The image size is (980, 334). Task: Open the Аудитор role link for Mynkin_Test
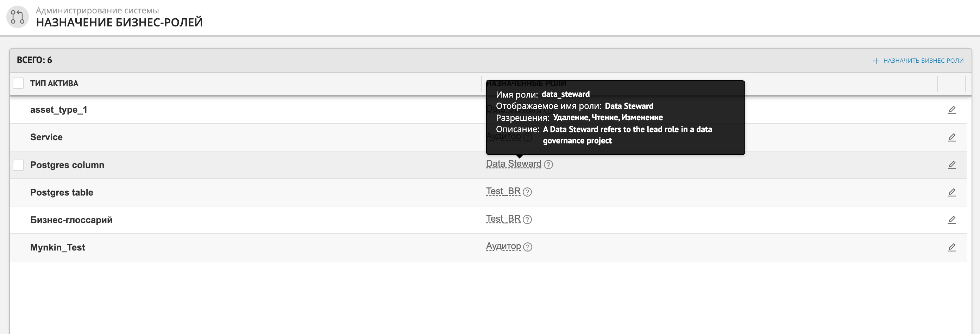[503, 246]
